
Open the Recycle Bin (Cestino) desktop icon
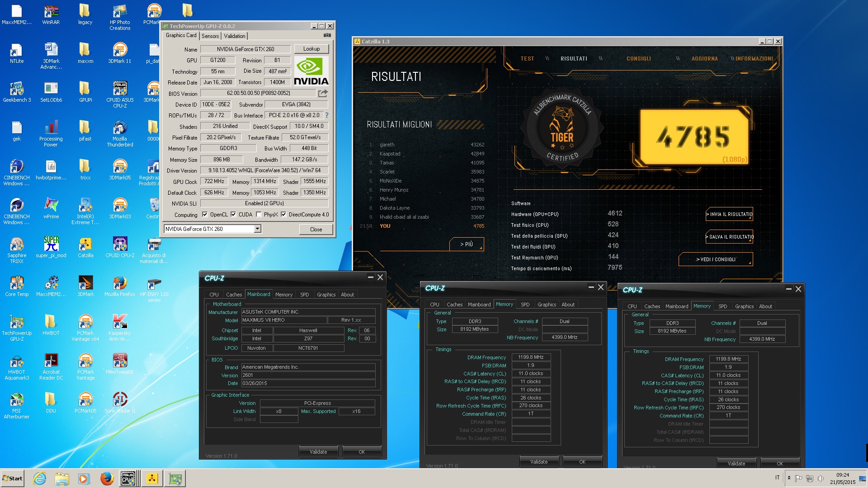154,209
